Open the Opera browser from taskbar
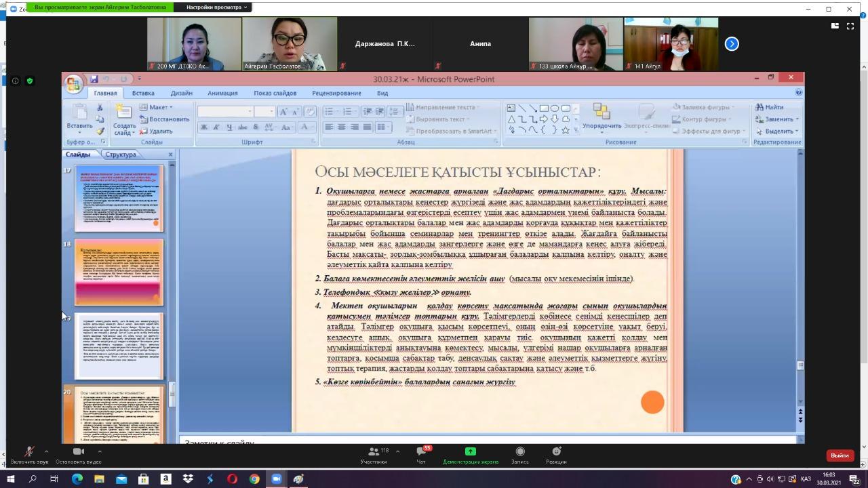Screen dimensions: 868x488 point(232,479)
